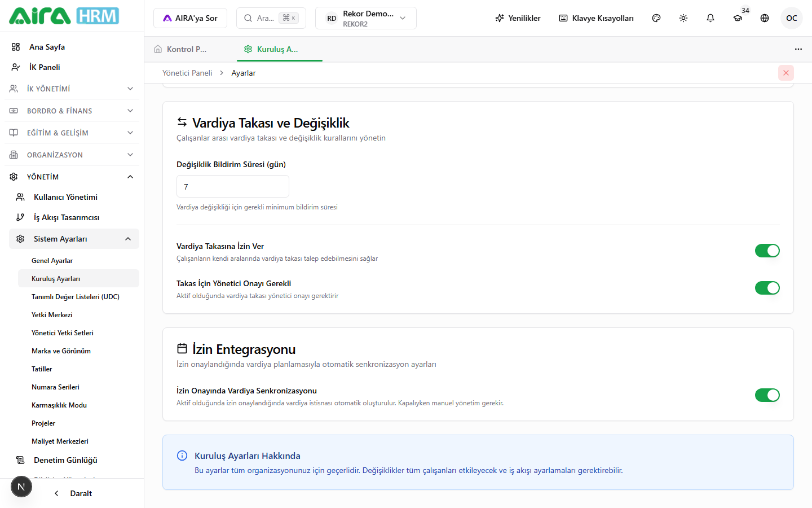
Task: Click the round N avatar badge
Action: coord(21,487)
